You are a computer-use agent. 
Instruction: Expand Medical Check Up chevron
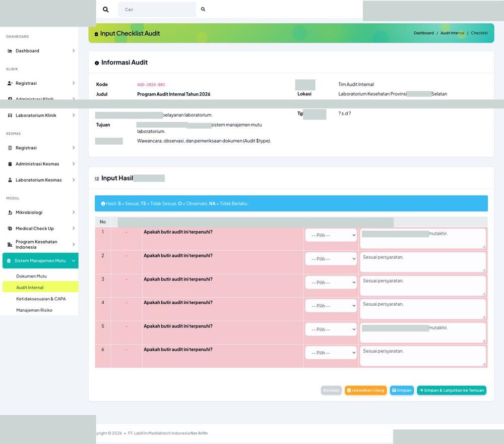(74, 229)
